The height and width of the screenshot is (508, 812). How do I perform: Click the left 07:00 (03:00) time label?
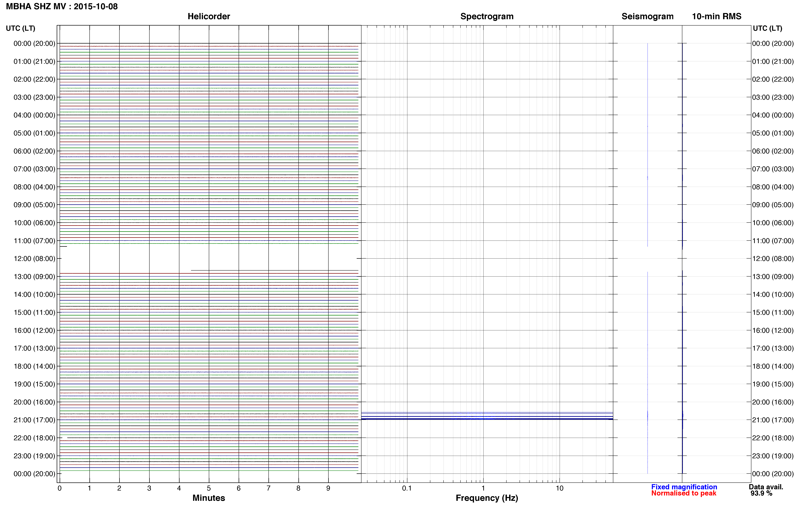pos(34,169)
